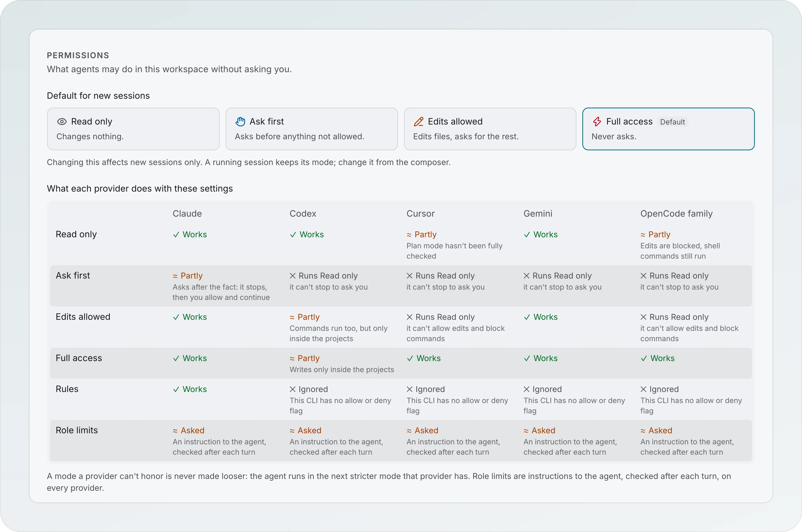Click the Ask first row label in table

tap(73, 276)
